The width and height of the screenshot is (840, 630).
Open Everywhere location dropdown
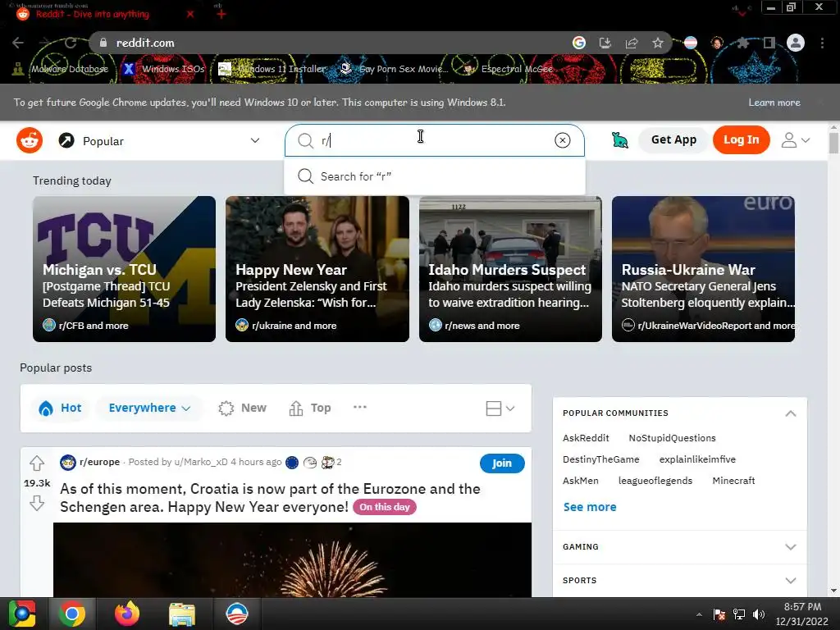(x=149, y=408)
